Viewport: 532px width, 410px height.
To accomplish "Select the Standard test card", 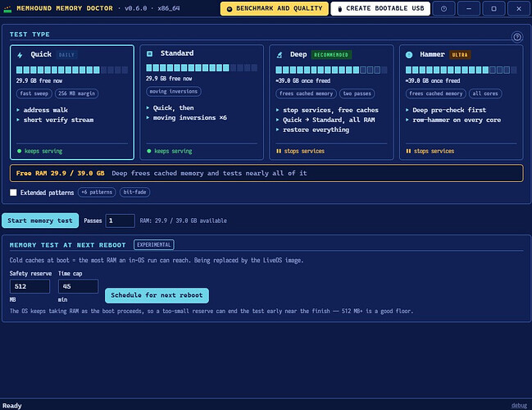I will (x=202, y=102).
